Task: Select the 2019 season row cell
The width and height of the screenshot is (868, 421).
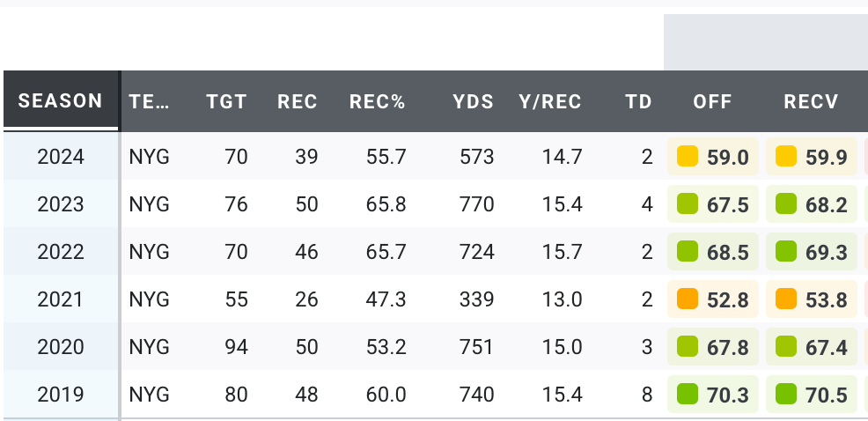Action: coord(61,395)
